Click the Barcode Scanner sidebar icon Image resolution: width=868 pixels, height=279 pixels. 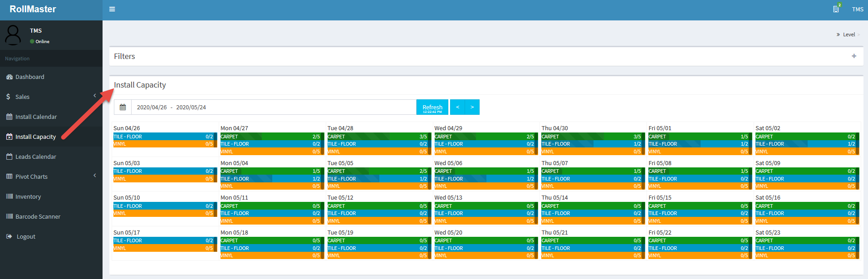(10, 216)
